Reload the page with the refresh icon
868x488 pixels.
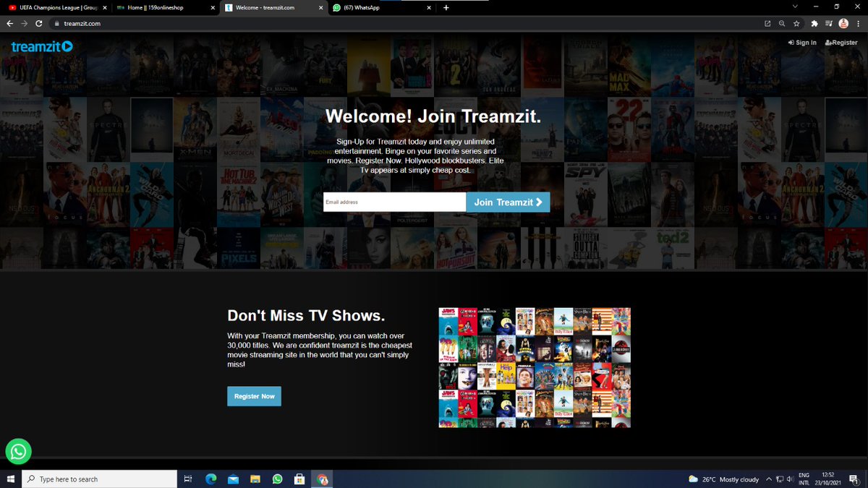[39, 22]
